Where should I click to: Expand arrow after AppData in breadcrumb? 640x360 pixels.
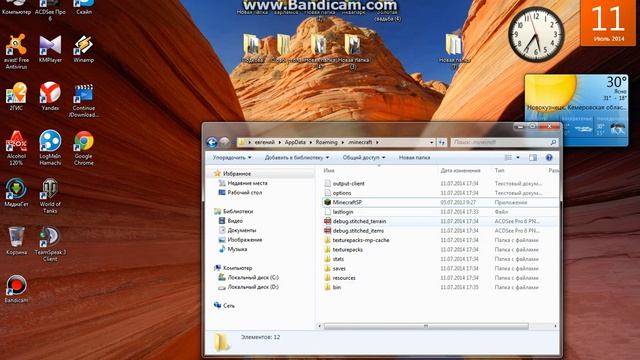[311, 142]
